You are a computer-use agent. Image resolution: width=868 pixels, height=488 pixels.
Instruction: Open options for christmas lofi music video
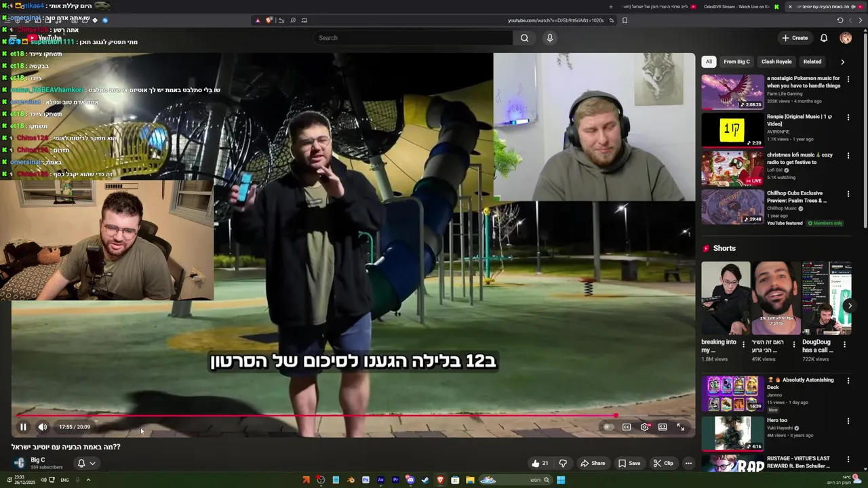coord(848,156)
